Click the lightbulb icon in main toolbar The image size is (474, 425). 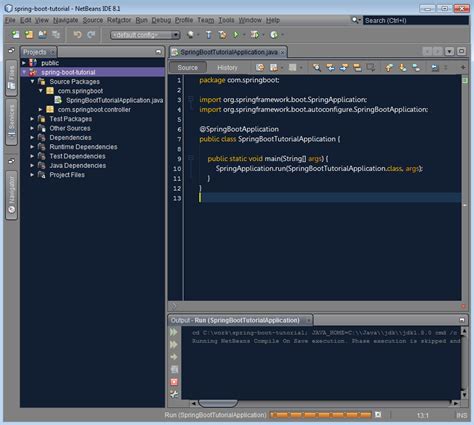pos(190,34)
